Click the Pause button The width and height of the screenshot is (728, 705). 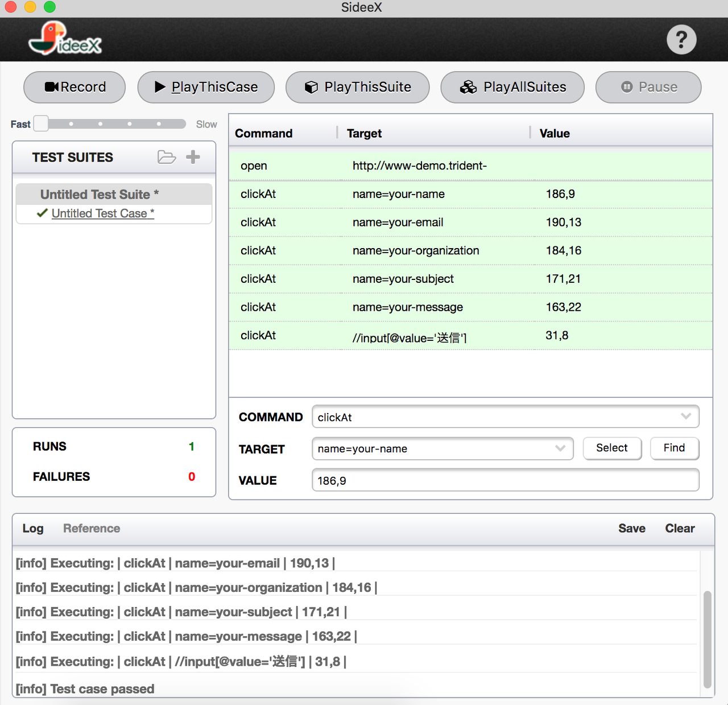(x=648, y=87)
